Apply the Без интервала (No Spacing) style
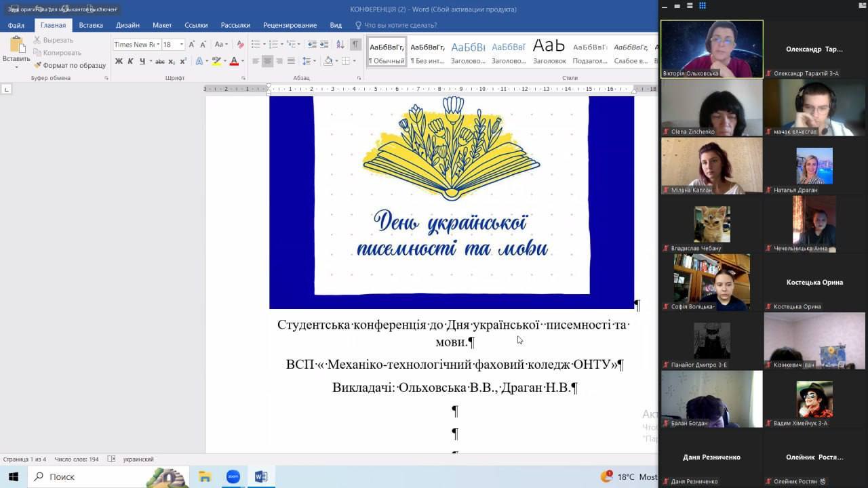This screenshot has width=868, height=488. (427, 52)
